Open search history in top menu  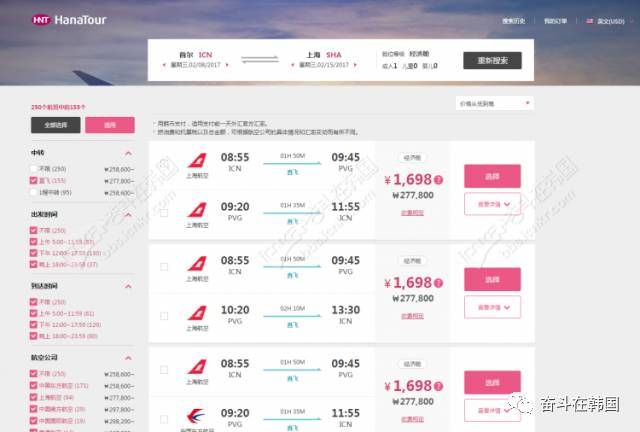513,21
